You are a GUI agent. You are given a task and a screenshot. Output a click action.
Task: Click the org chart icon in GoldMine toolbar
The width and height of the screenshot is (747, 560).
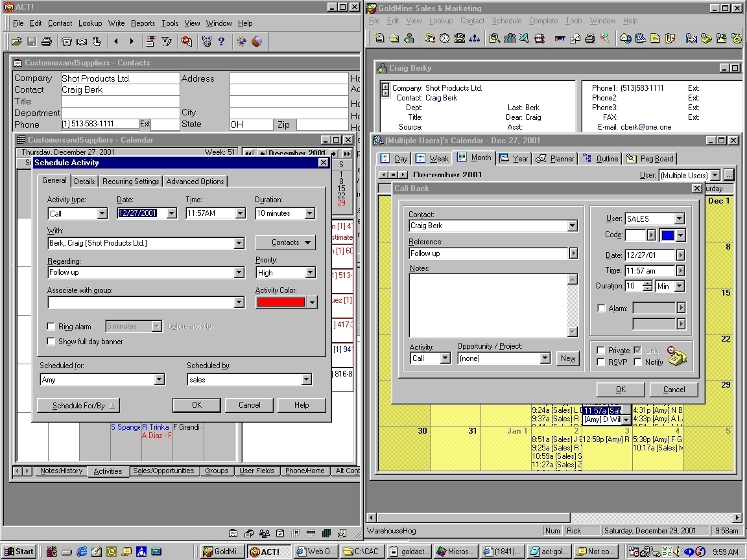pos(475,38)
